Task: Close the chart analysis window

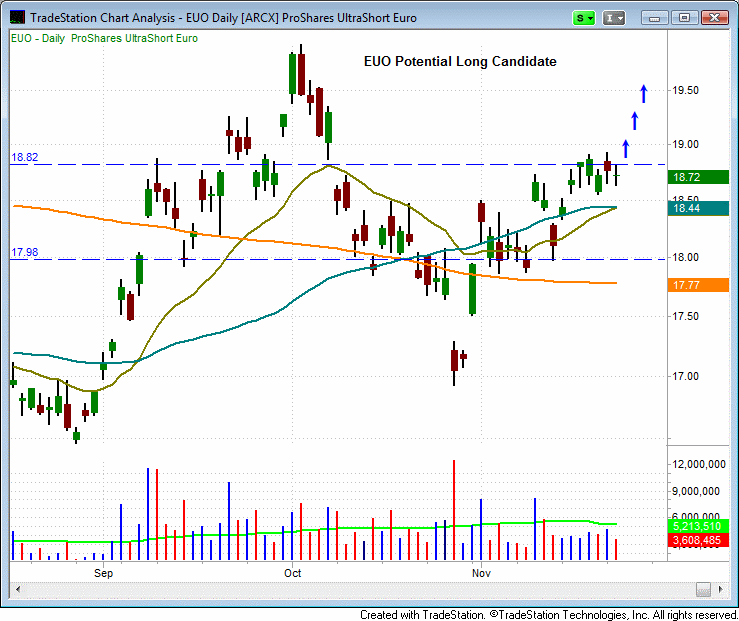Action: coord(714,18)
